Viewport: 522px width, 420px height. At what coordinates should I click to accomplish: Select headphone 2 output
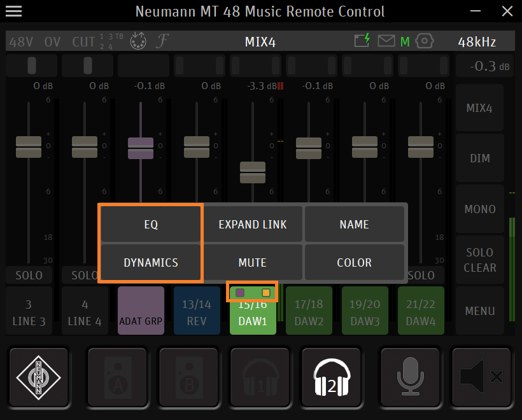pyautogui.click(x=332, y=377)
